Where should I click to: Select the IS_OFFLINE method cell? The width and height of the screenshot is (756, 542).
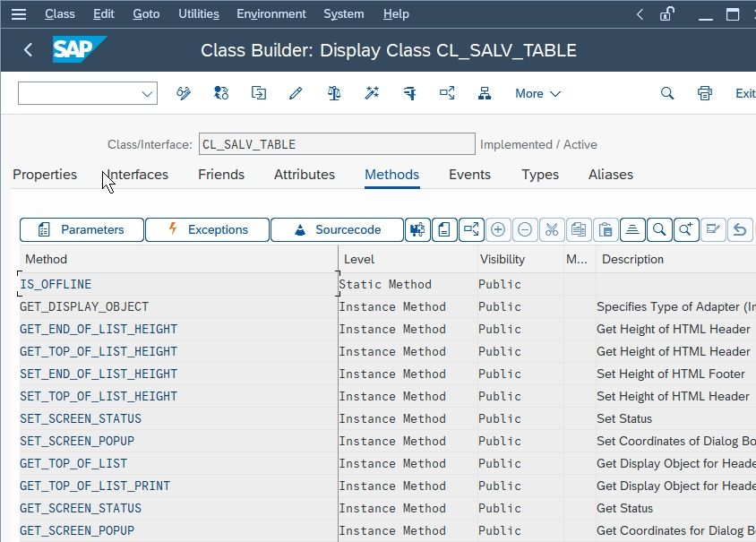click(178, 284)
